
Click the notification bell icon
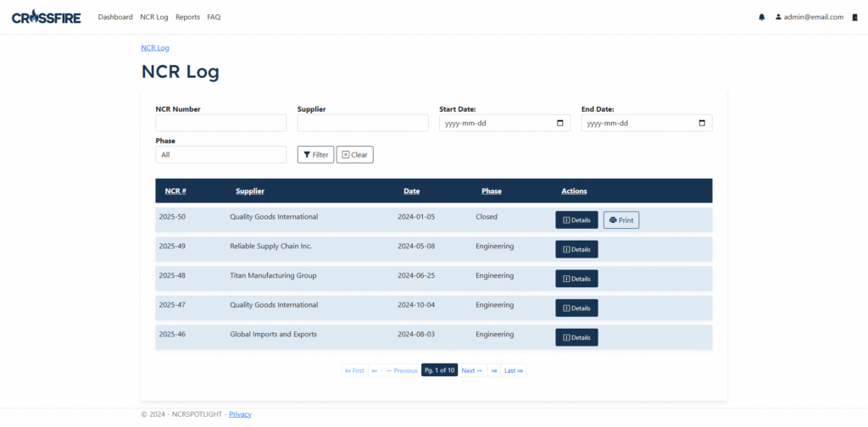click(761, 17)
